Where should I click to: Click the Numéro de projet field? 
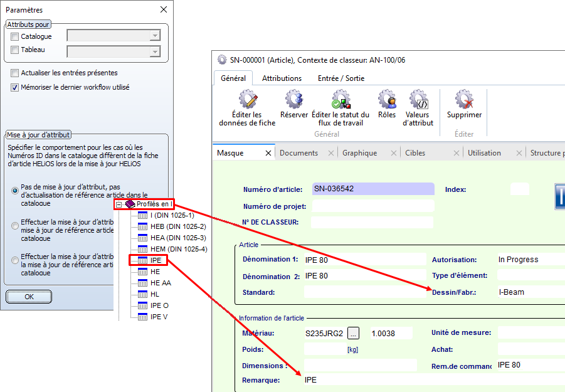click(x=373, y=206)
